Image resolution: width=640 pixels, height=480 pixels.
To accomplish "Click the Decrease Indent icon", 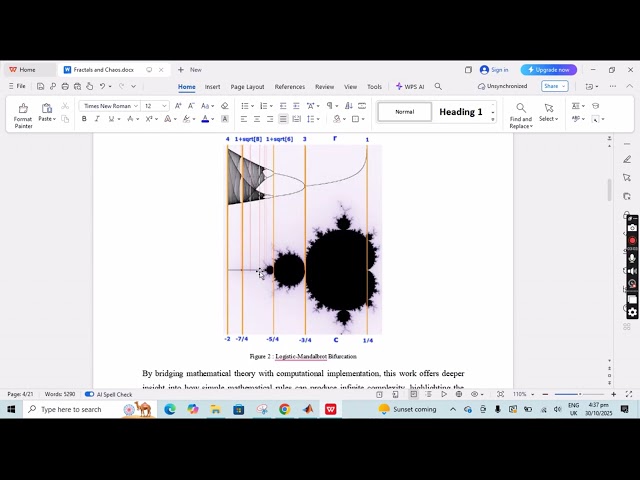I will (x=283, y=106).
